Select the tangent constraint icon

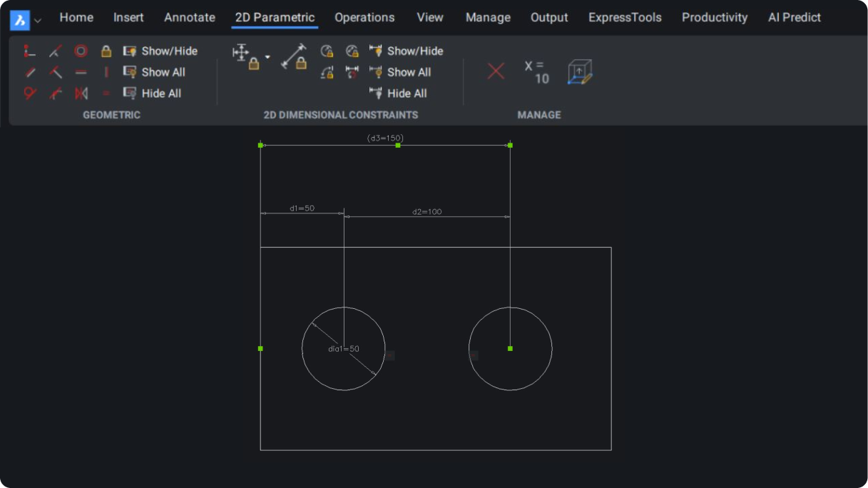tap(29, 93)
